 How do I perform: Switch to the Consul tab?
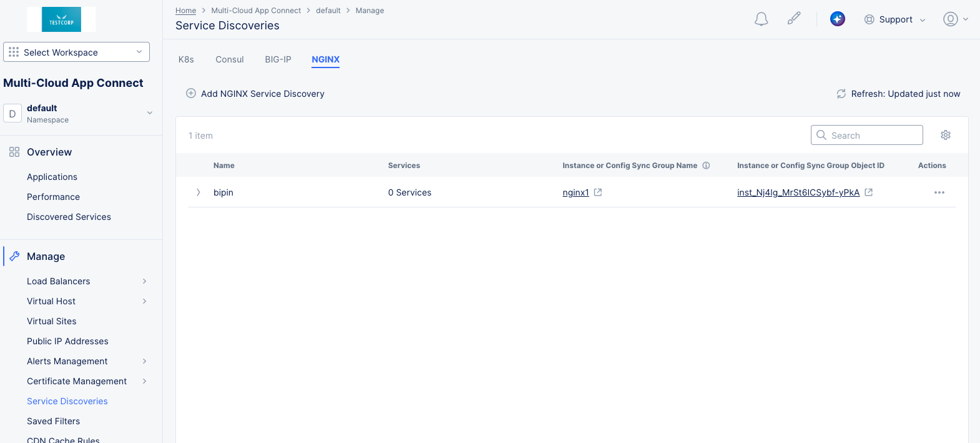230,59
